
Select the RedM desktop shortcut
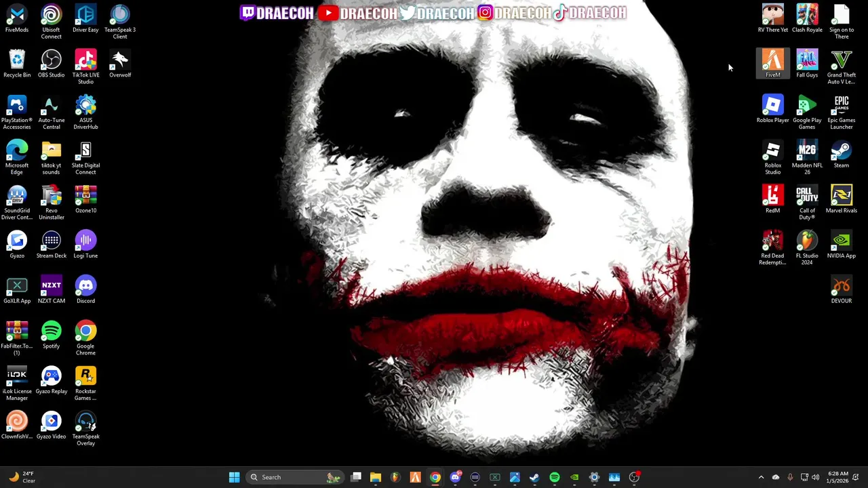(x=773, y=199)
